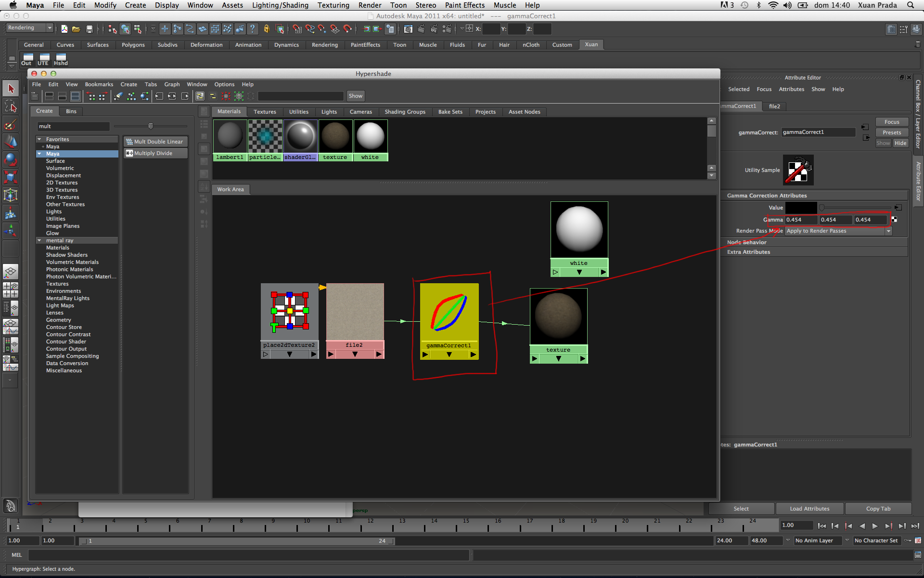Viewport: 924px width, 578px height.
Task: Click the Load Attributes button
Action: pyautogui.click(x=809, y=509)
